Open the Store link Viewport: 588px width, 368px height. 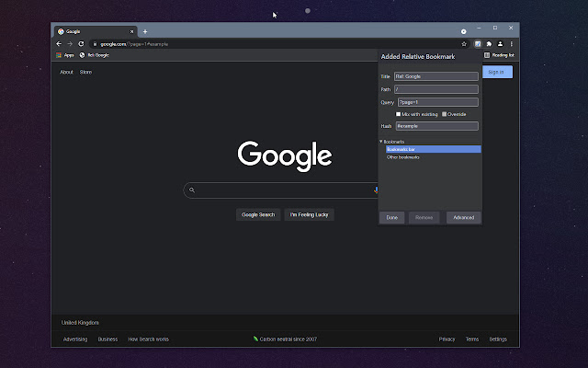pos(85,72)
